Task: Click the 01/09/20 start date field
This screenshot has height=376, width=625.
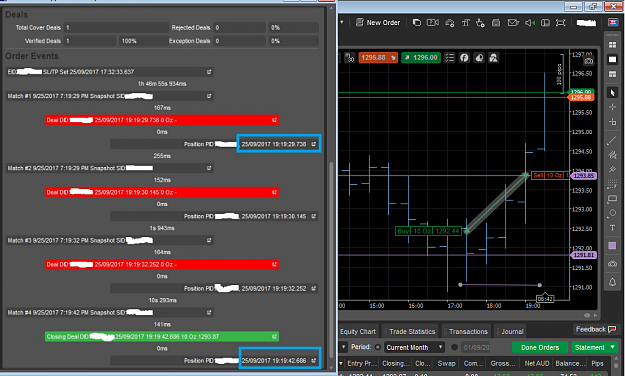Action: (x=476, y=347)
